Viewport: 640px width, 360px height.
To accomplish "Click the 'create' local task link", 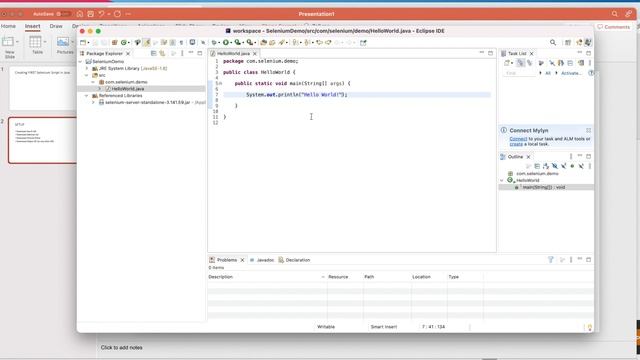I will pyautogui.click(x=516, y=144).
